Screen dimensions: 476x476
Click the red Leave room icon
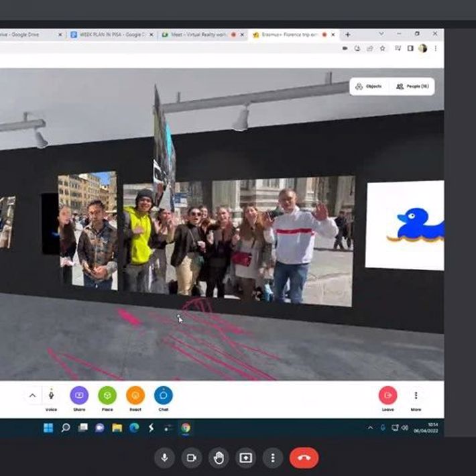click(388, 396)
